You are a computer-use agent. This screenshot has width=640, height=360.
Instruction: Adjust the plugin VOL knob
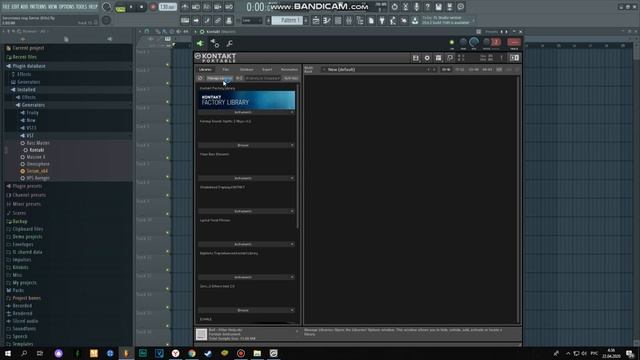(474, 42)
